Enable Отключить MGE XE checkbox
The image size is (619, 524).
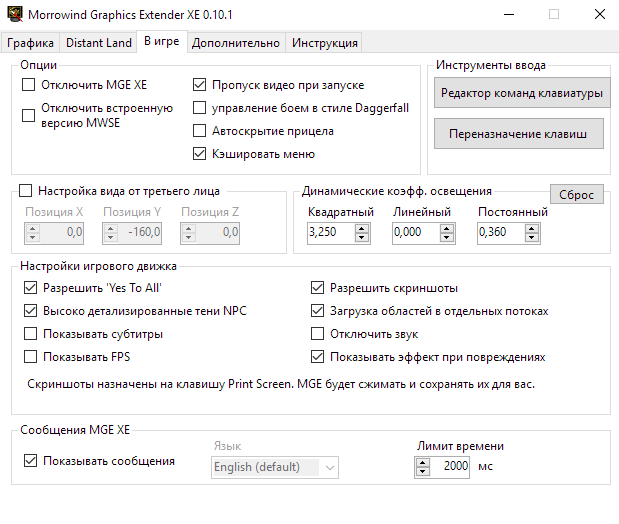28,85
